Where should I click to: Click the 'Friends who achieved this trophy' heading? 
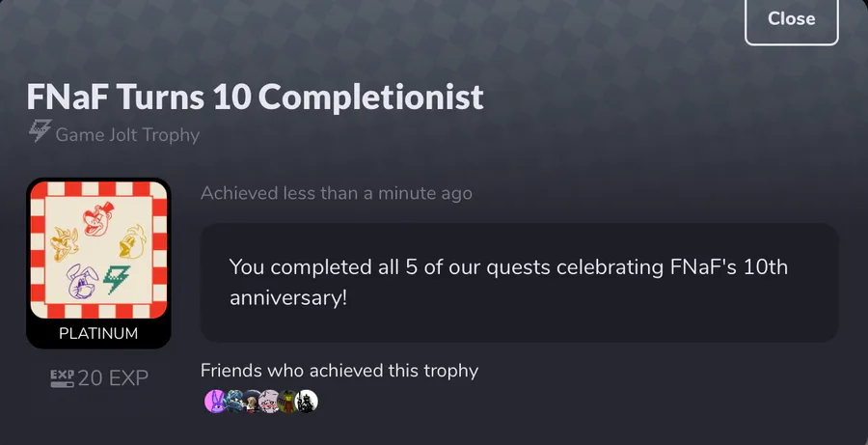click(339, 371)
